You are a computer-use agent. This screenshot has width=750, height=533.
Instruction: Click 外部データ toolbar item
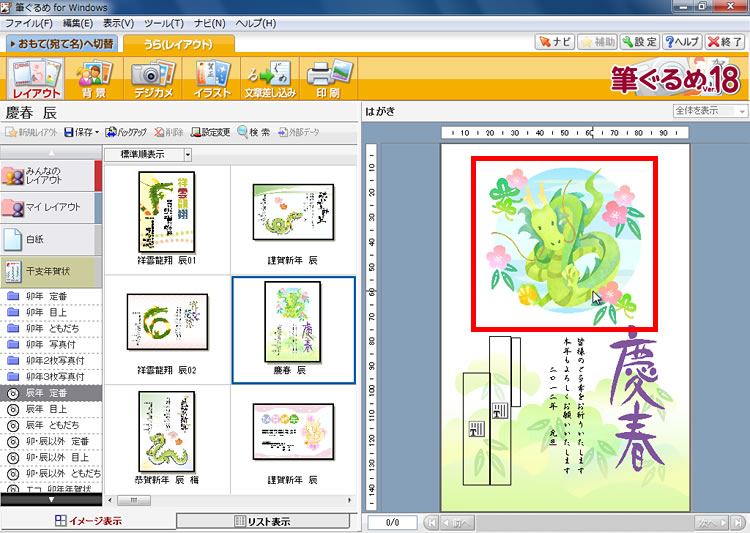[x=298, y=132]
